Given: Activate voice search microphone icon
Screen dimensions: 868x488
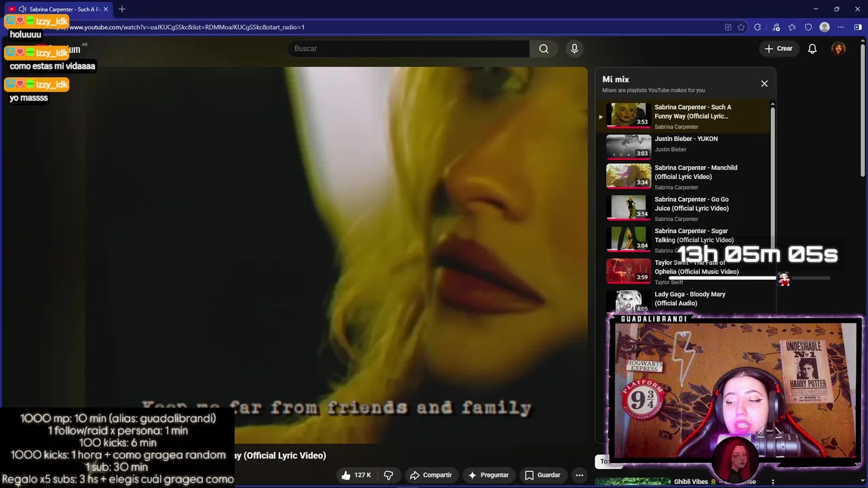Looking at the screenshot, I should pos(574,49).
